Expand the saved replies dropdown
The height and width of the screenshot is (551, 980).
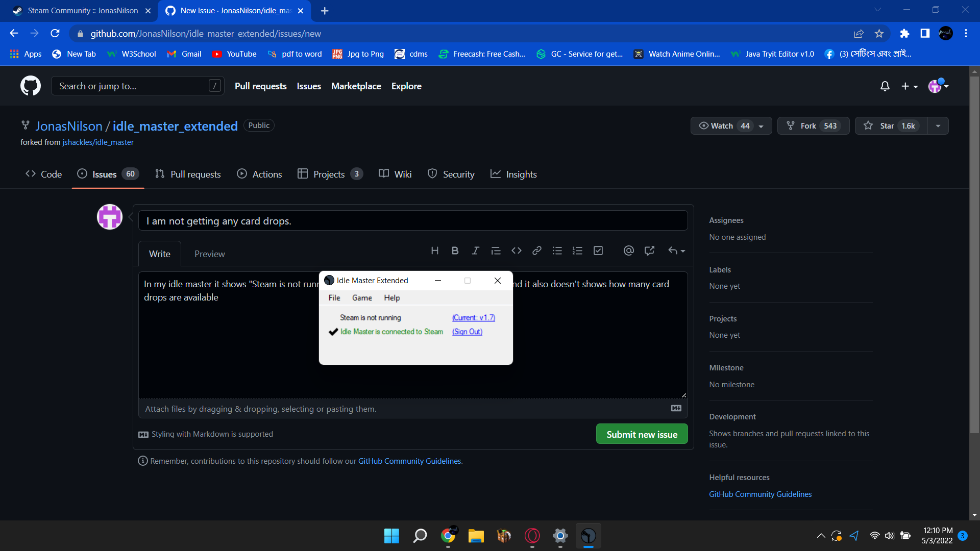point(677,251)
